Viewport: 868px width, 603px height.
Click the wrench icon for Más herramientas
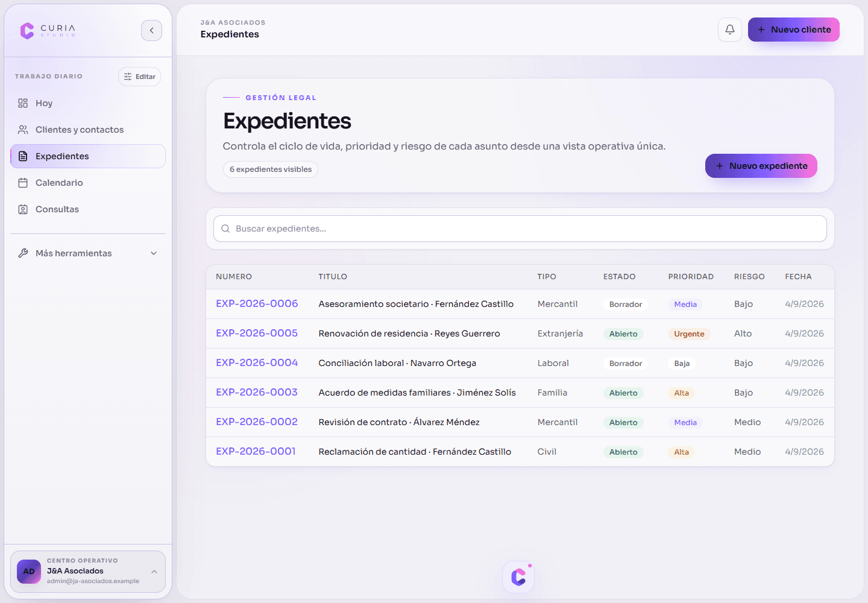(x=23, y=253)
